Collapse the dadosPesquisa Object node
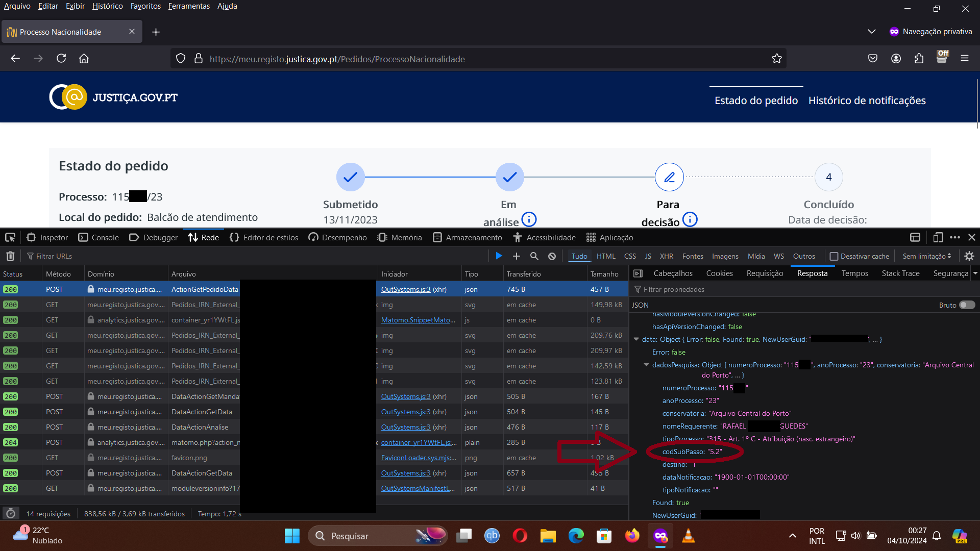This screenshot has height=551, width=980. pyautogui.click(x=647, y=365)
